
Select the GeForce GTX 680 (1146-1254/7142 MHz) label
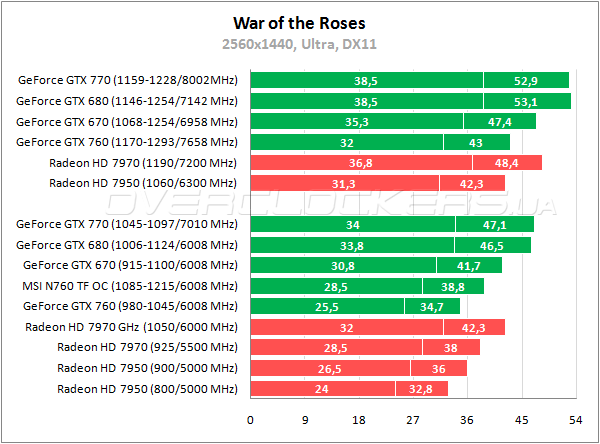pyautogui.click(x=127, y=101)
